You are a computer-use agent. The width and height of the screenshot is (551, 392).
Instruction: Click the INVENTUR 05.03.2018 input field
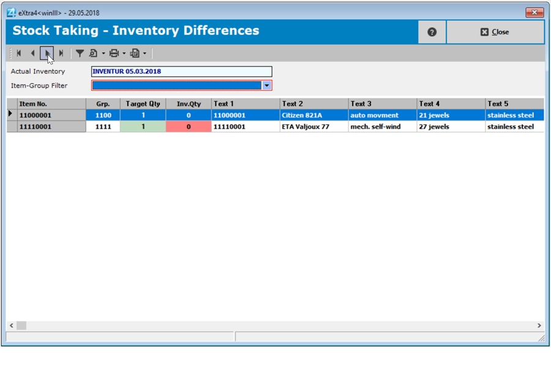pos(181,71)
